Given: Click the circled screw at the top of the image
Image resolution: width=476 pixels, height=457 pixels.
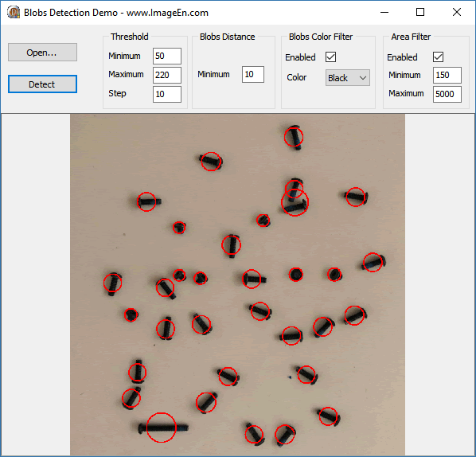Looking at the screenshot, I should [x=294, y=137].
